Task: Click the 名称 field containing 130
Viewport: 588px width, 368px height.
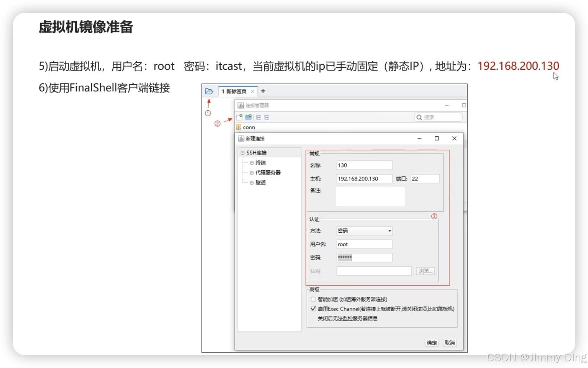Action: 364,165
